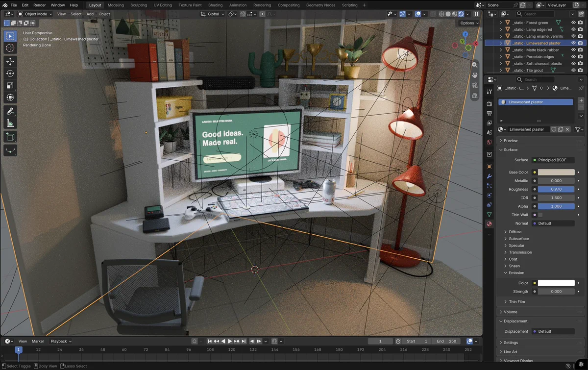
Task: Activate the Scale tool
Action: pos(10,86)
